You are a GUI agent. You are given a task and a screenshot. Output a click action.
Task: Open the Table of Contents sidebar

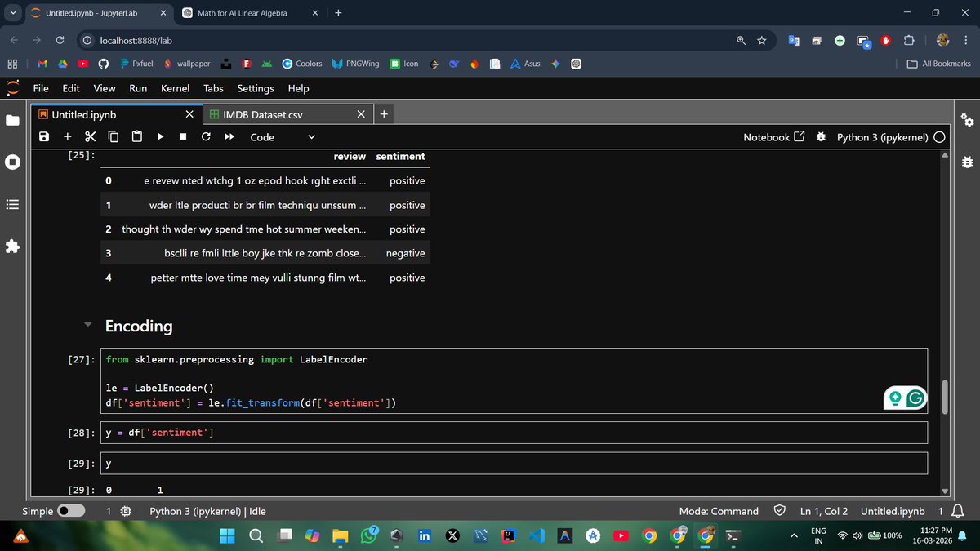tap(12, 204)
